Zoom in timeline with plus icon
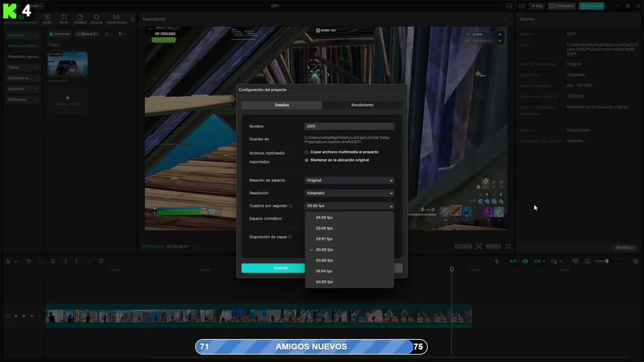 click(635, 261)
